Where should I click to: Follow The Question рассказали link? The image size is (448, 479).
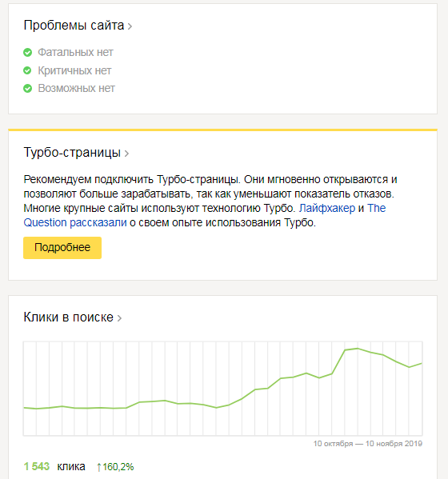point(75,222)
